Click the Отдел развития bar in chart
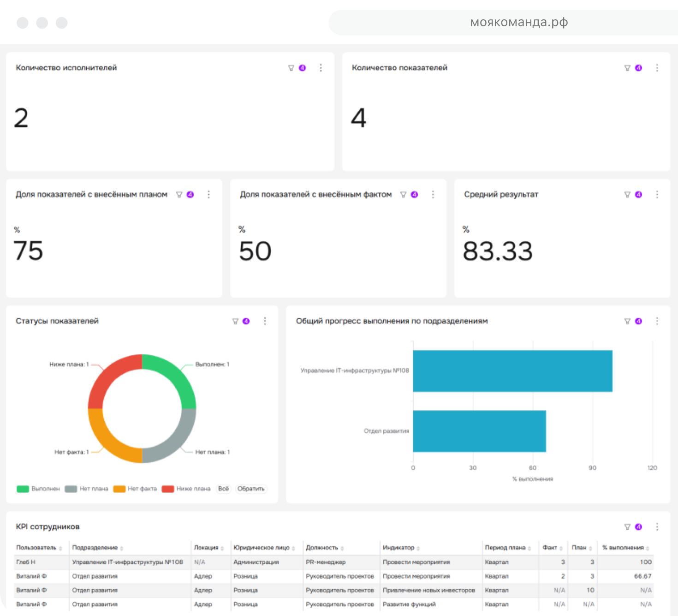This screenshot has width=678, height=616. [479, 431]
